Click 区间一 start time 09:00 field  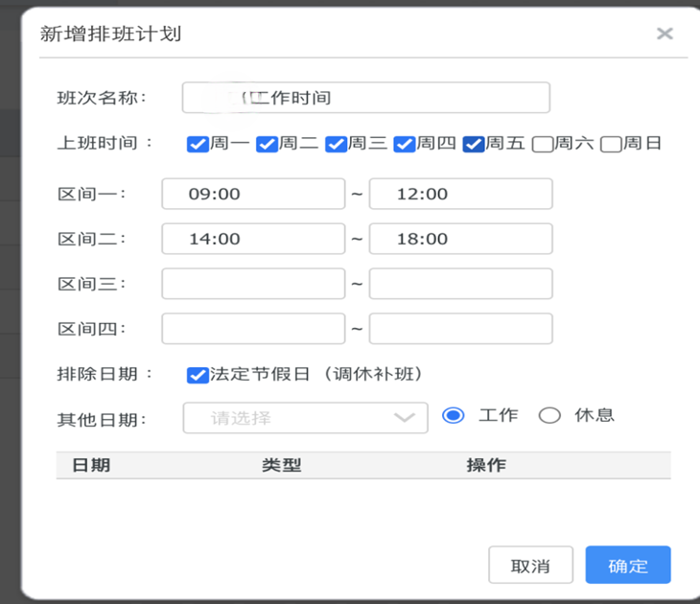point(253,194)
